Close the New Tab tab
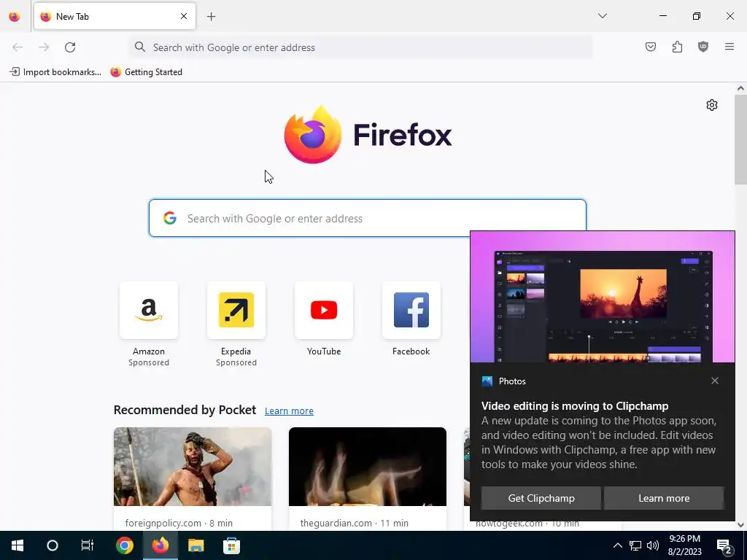The height and width of the screenshot is (560, 747). 184,16
